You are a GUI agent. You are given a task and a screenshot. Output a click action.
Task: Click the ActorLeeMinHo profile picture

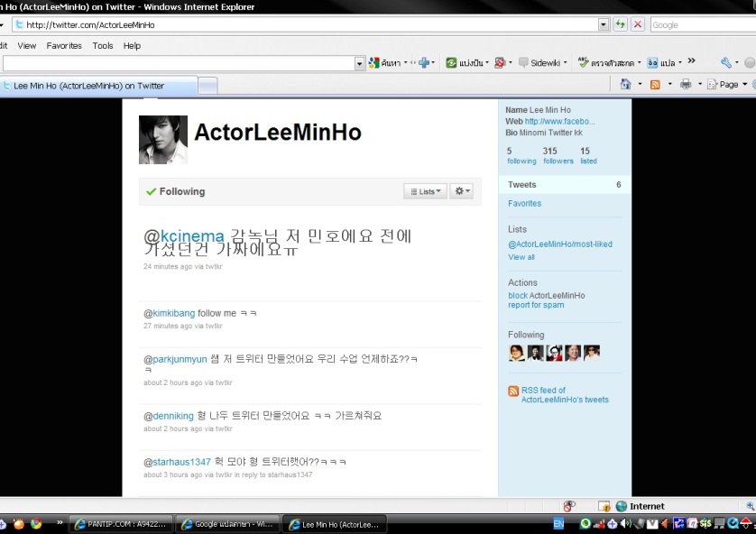163,140
